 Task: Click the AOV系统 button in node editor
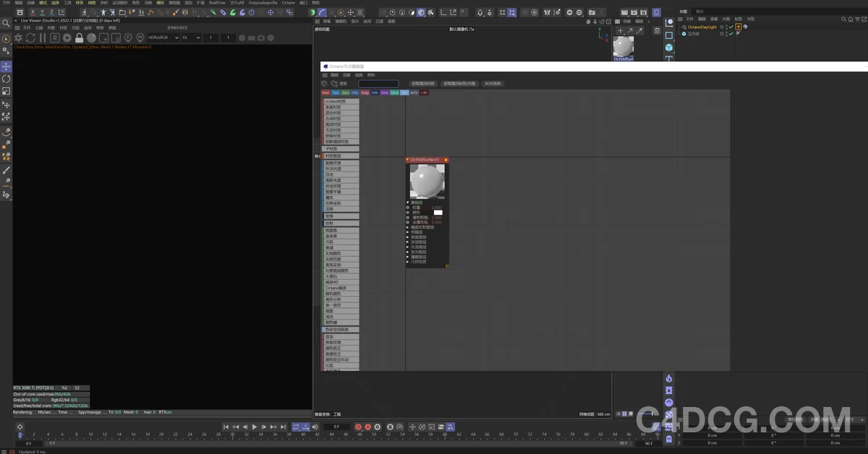point(492,83)
